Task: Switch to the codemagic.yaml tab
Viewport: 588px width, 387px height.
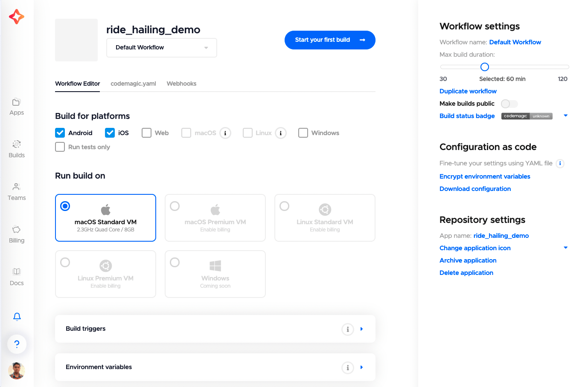Action: coord(133,84)
